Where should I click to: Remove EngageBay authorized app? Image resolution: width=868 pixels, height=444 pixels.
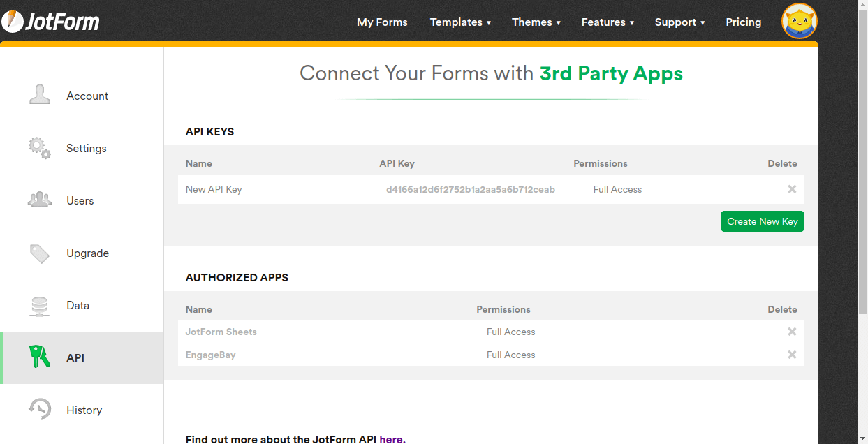pos(792,355)
